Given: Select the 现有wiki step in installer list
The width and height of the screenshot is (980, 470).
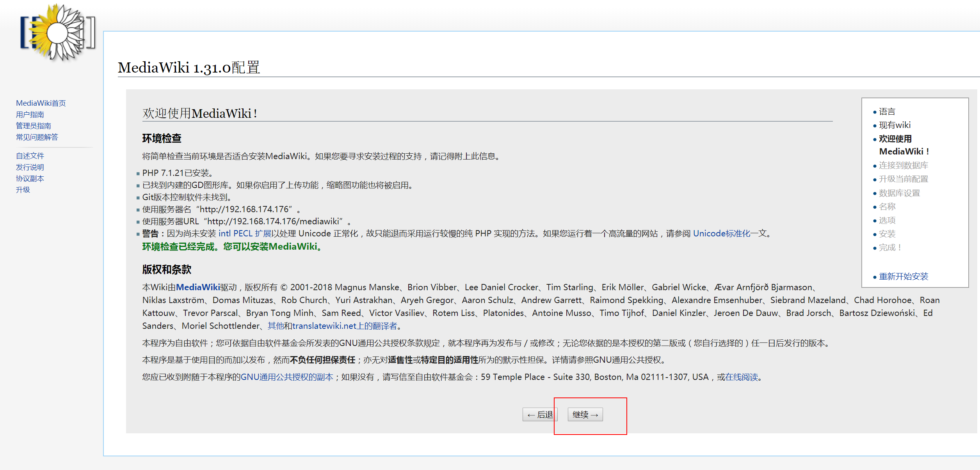Looking at the screenshot, I should pos(895,125).
